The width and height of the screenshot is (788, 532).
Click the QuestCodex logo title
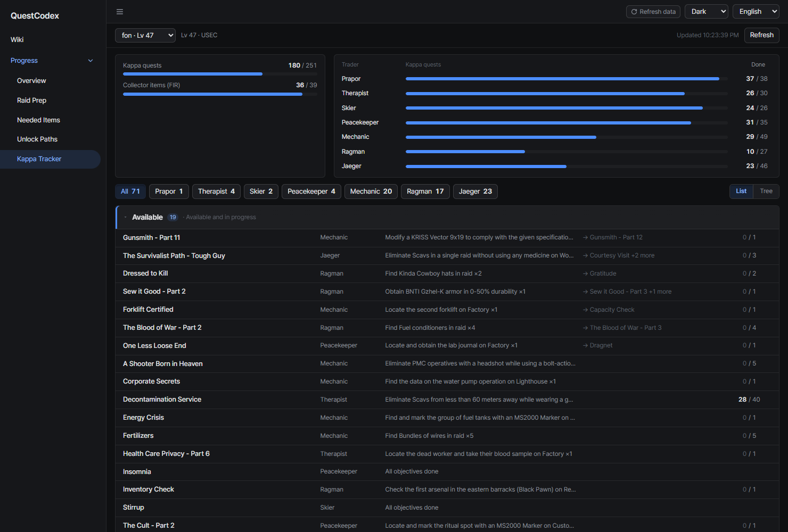click(35, 16)
